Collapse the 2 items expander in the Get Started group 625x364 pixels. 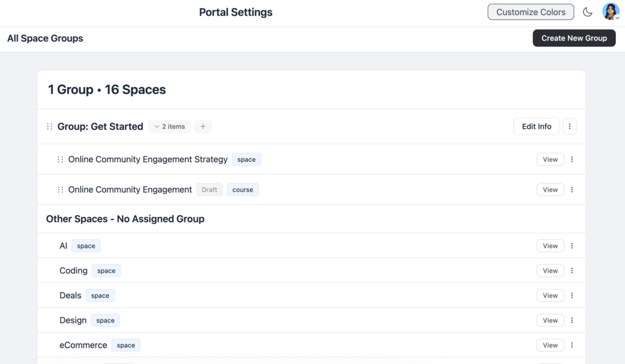(x=170, y=126)
